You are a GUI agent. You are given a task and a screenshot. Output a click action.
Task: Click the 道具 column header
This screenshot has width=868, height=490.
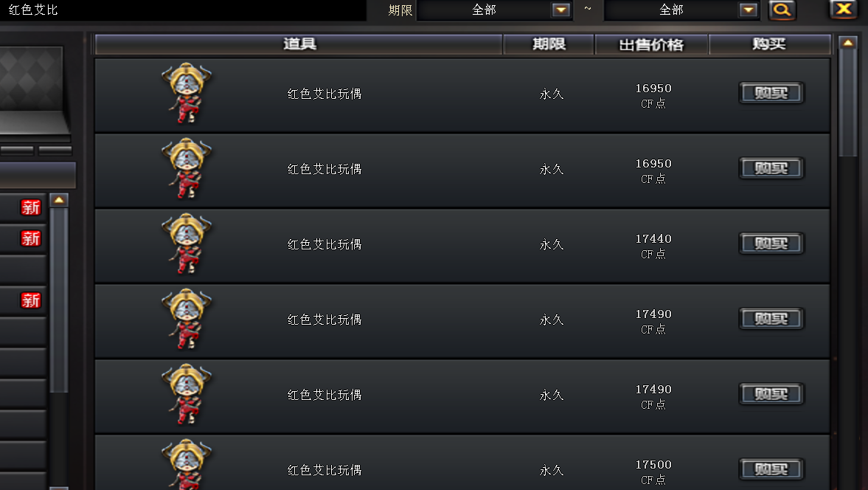pos(299,44)
